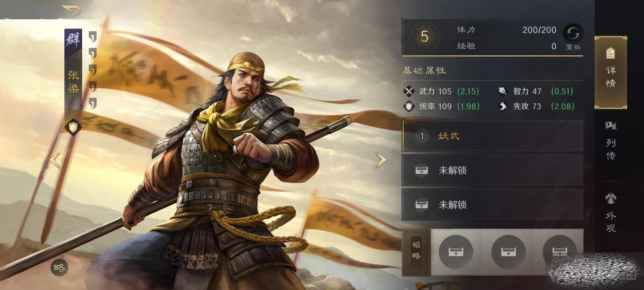Select the third empty 韬略 slot
Screen dimensions: 644x290
pos(559,251)
